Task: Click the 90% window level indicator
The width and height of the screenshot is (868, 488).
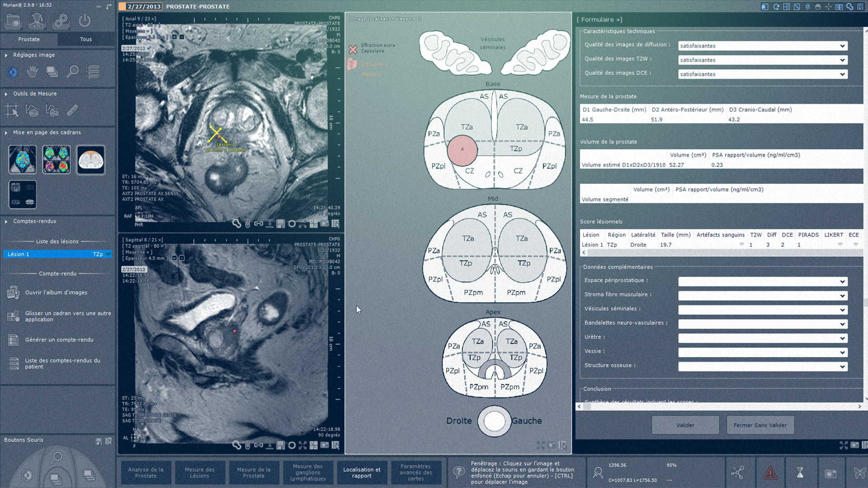Action: pos(671,465)
